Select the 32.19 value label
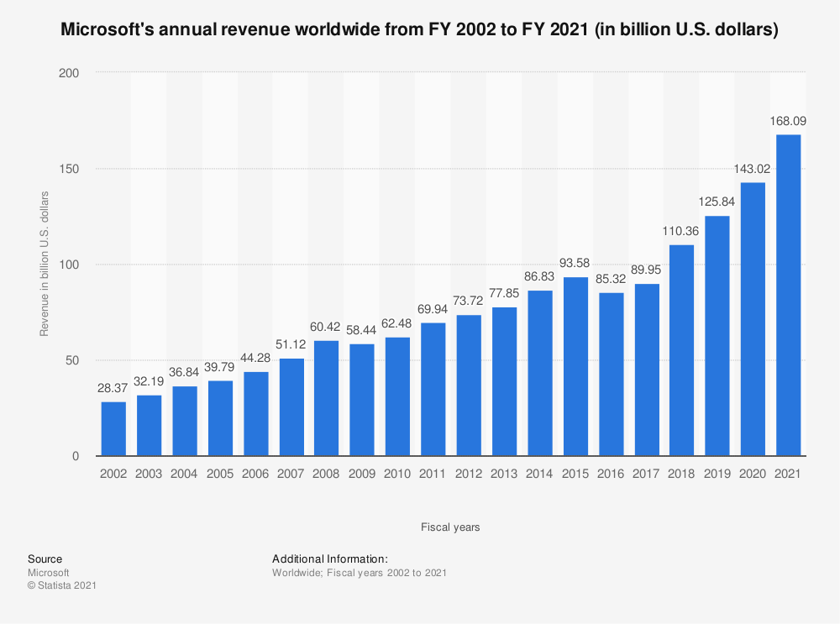This screenshot has height=624, width=840. pos(149,381)
